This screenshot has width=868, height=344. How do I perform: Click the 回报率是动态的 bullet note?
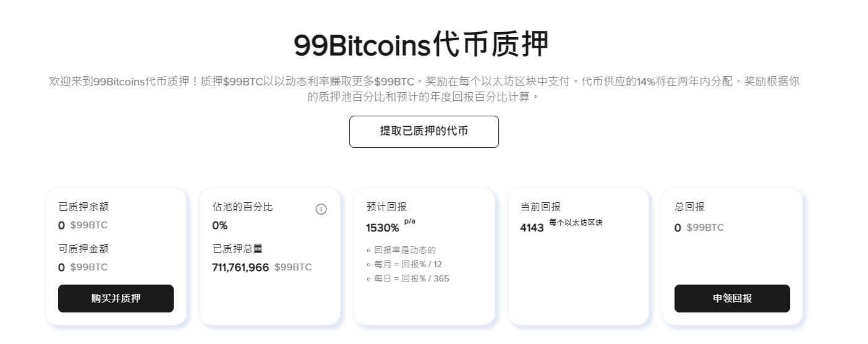pos(405,250)
